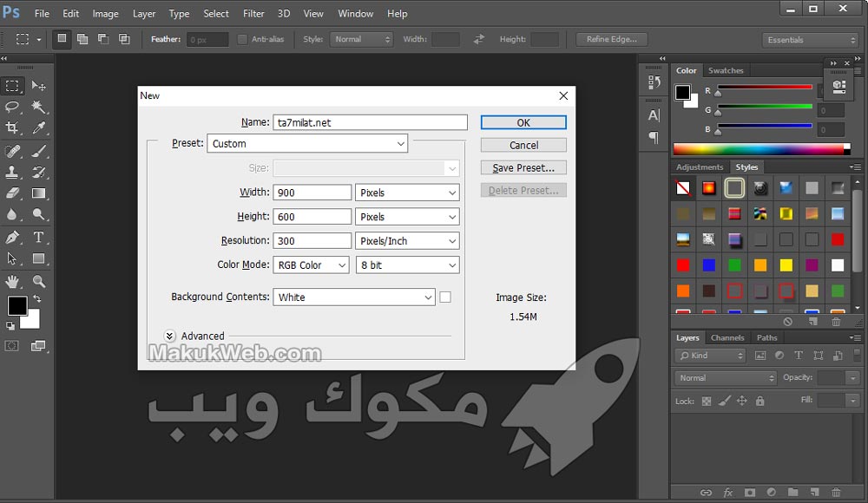
Task: Choose the Eyedropper tool
Action: pyautogui.click(x=39, y=128)
